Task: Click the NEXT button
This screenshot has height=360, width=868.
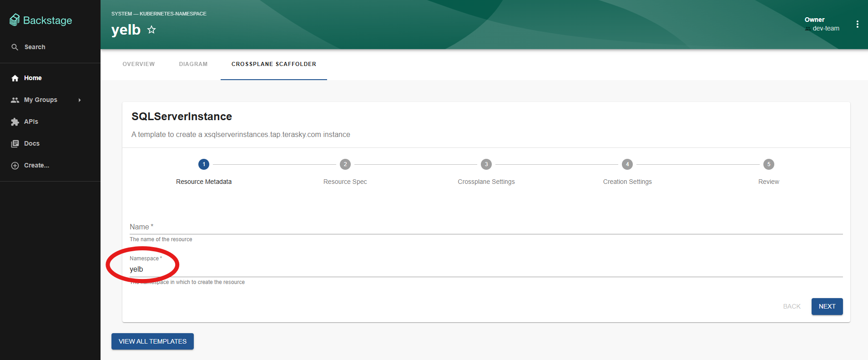Action: (x=827, y=306)
